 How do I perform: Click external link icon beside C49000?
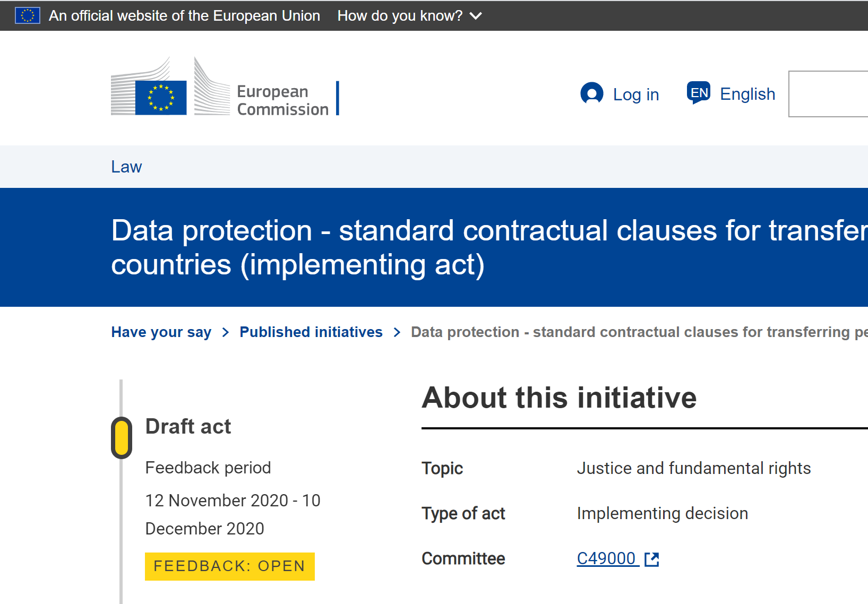point(651,559)
